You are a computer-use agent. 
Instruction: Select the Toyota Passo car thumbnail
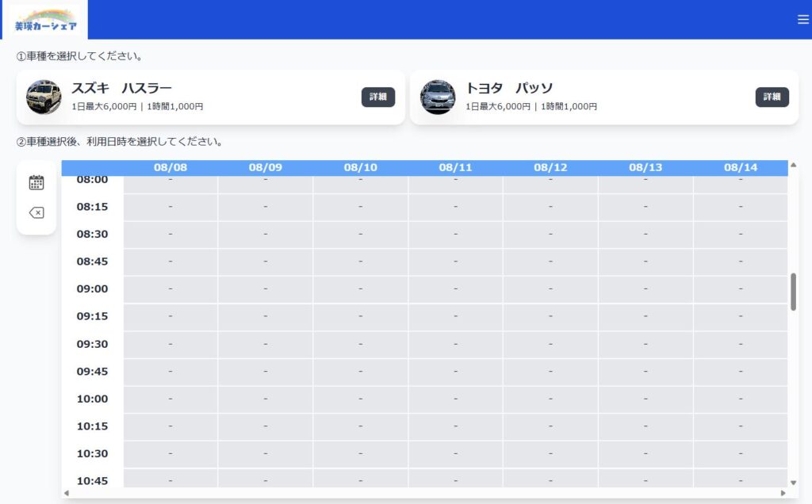(x=438, y=97)
